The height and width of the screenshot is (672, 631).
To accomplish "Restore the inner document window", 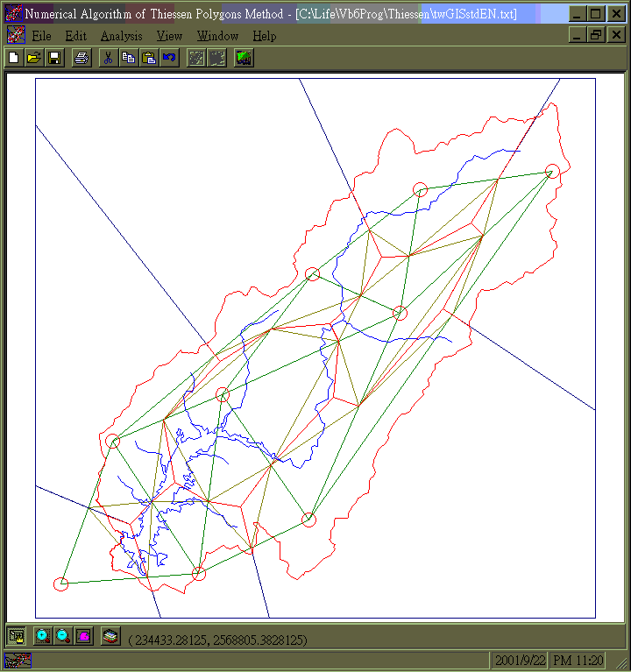I will [x=596, y=35].
